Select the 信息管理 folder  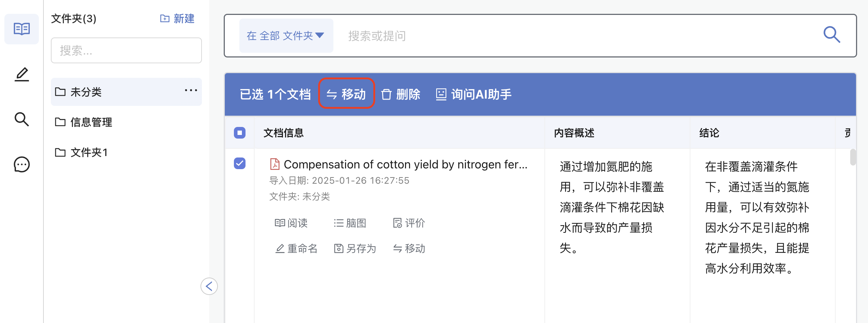pos(126,122)
